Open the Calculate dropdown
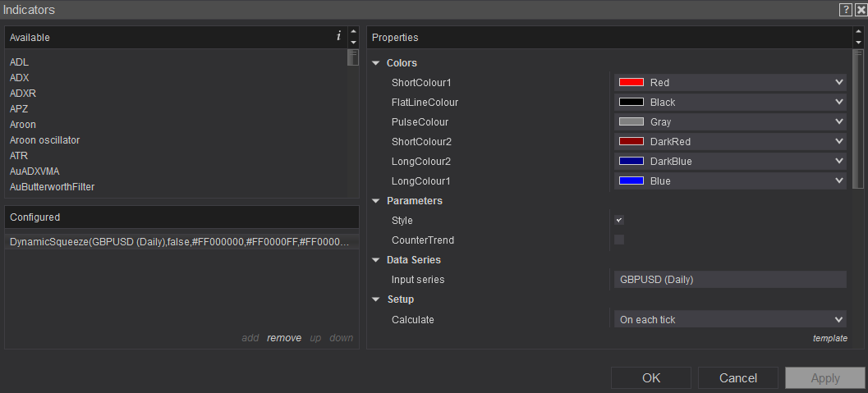Viewport: 868px width, 393px height. (730, 319)
